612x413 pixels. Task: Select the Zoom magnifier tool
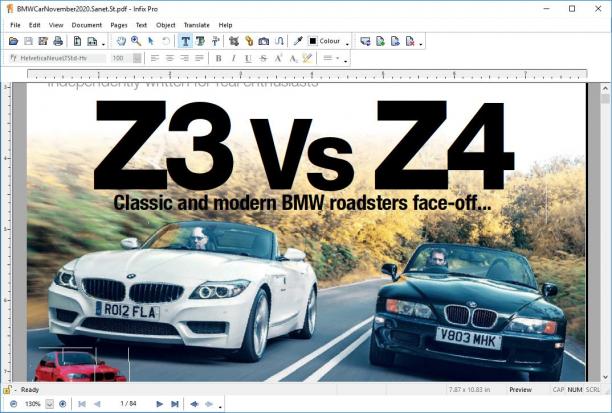[136, 41]
